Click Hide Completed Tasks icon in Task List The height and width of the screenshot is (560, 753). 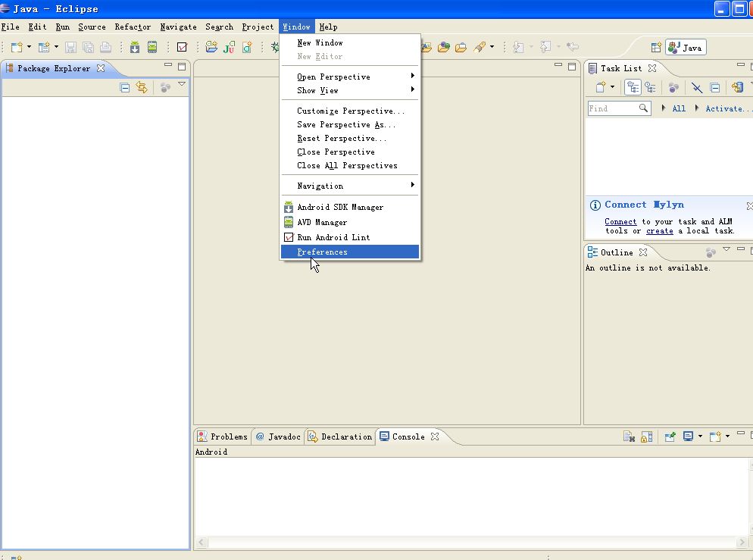(697, 87)
